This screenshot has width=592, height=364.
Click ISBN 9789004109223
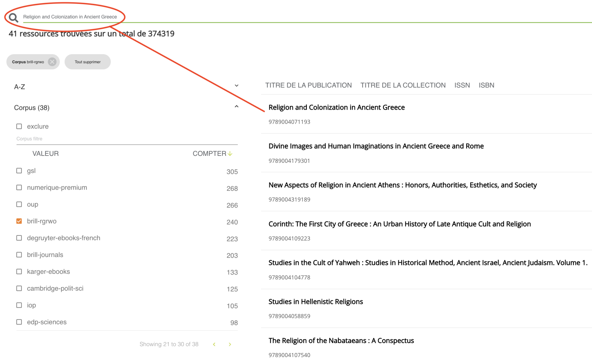(289, 239)
